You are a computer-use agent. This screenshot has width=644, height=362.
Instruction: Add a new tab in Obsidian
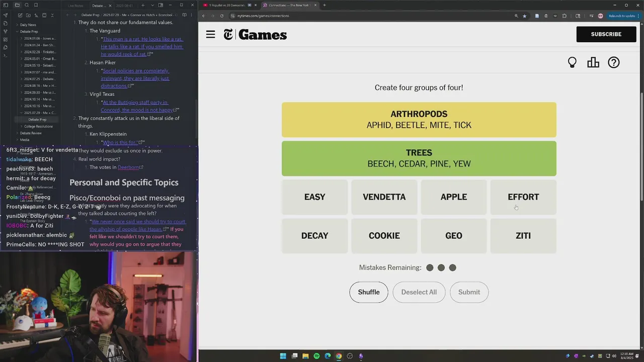(143, 5)
